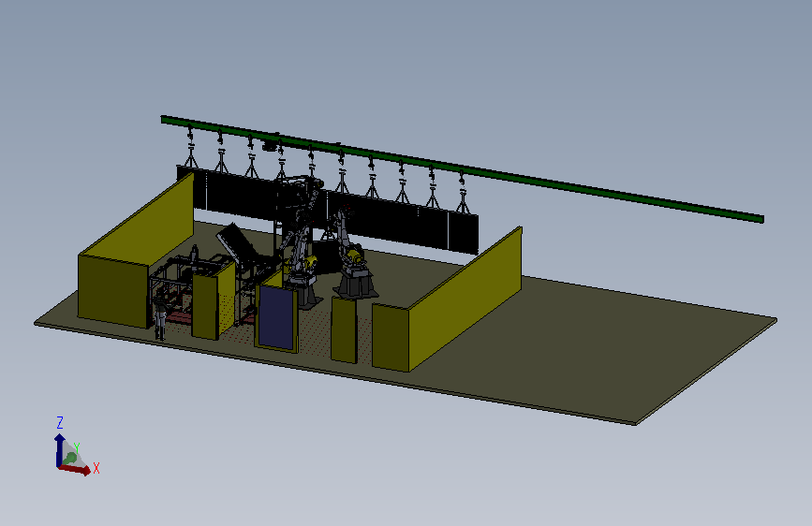Select the green overhead conveyor rail
Screen dimensions: 812x526
pos(461,168)
